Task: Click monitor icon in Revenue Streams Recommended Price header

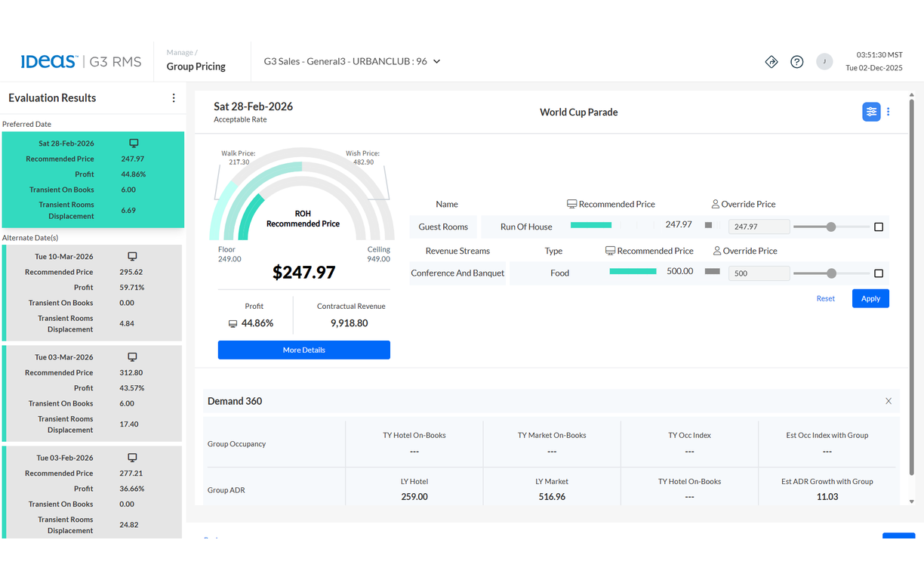Action: (610, 251)
